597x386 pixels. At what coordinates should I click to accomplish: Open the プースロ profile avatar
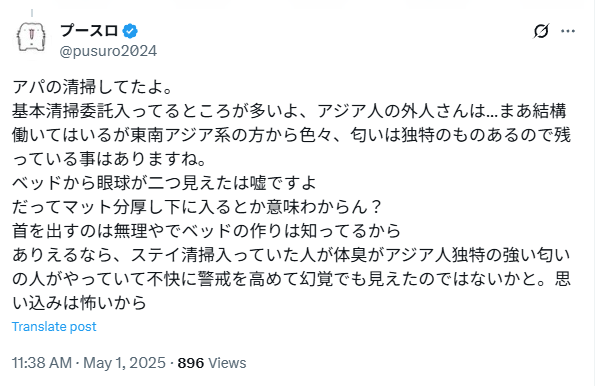pos(31,38)
